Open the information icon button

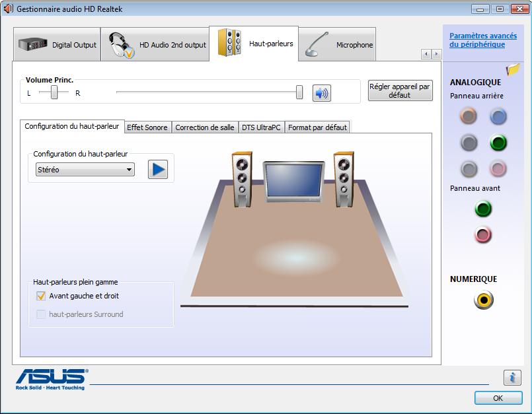tap(512, 377)
